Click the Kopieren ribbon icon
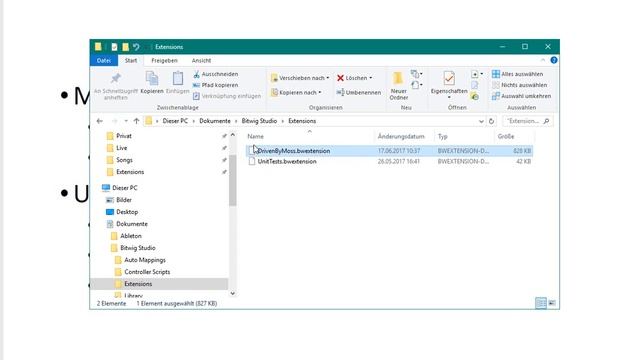The width and height of the screenshot is (640, 360). [152, 82]
